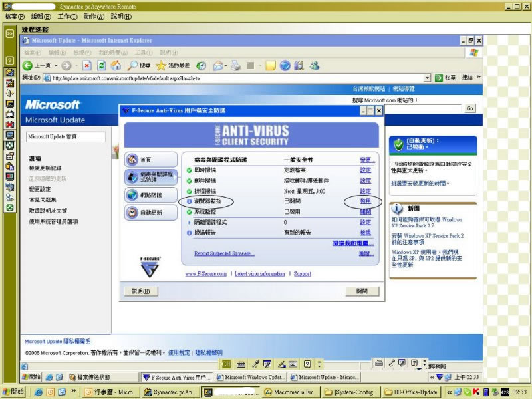
Task: Expand the IE address bar dropdown
Action: [427, 78]
